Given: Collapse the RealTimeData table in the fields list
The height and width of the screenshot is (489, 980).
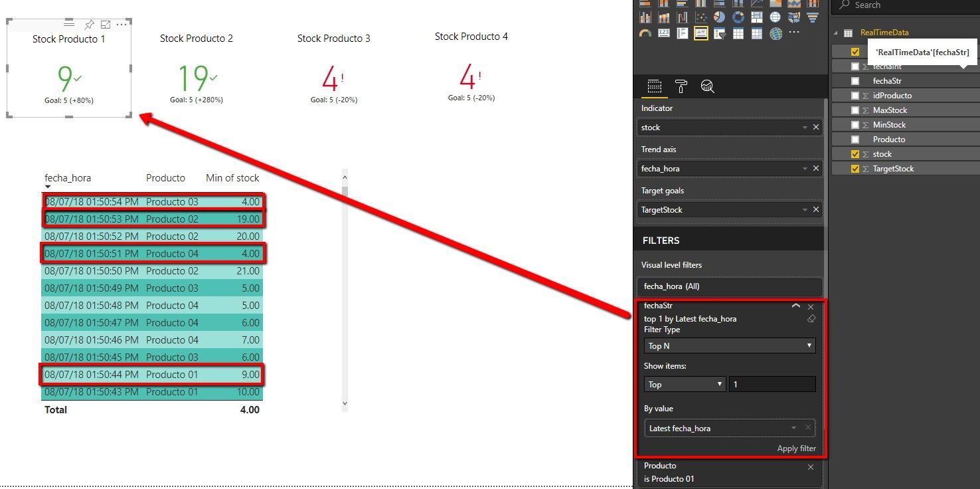Looking at the screenshot, I should point(836,32).
